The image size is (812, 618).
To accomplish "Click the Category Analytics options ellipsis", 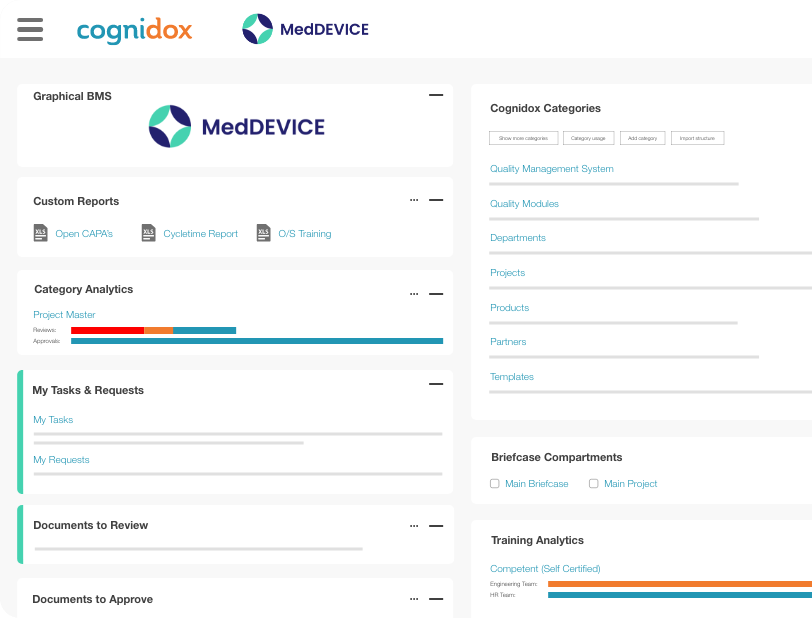I will pyautogui.click(x=414, y=293).
